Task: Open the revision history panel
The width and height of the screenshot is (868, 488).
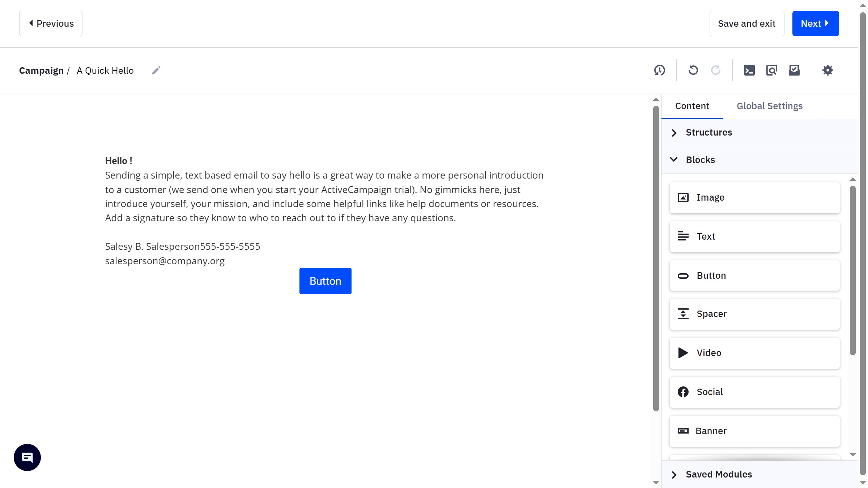Action: click(x=659, y=70)
